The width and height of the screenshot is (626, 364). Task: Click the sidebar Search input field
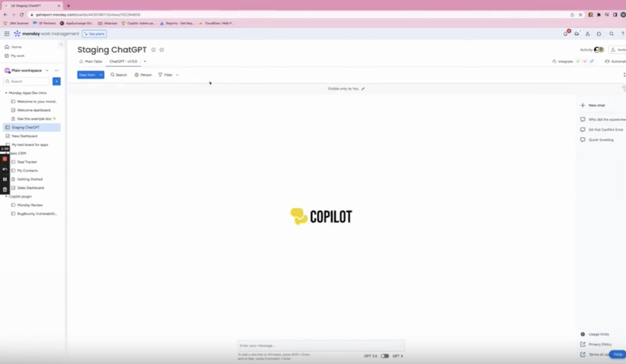27,81
